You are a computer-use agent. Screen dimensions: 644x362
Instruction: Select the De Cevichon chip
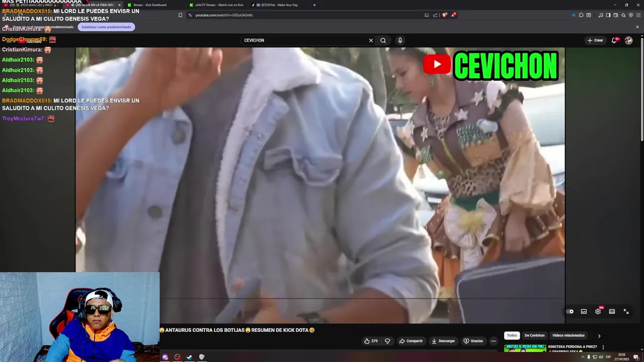[x=534, y=335]
